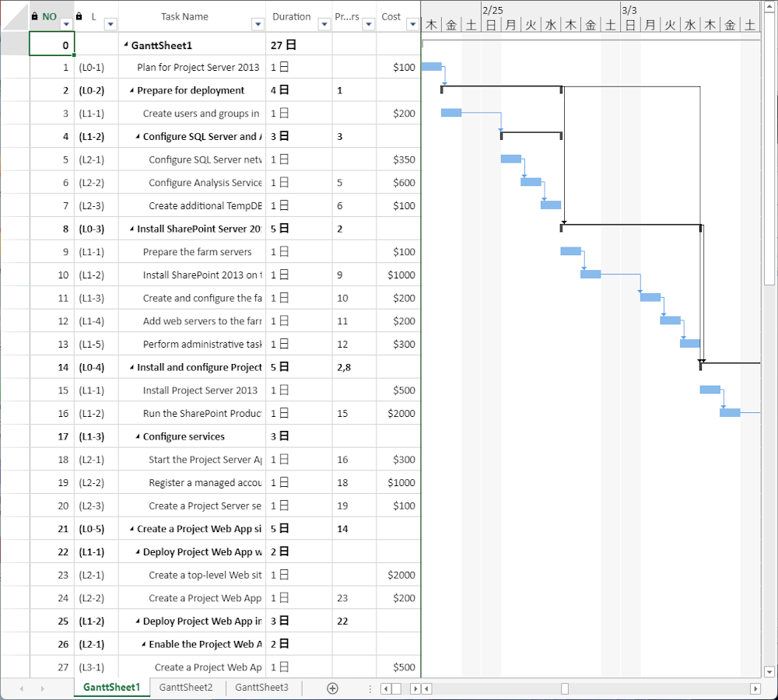Collapse Install SharePoint Server group
The width and height of the screenshot is (778, 700).
pyautogui.click(x=132, y=229)
